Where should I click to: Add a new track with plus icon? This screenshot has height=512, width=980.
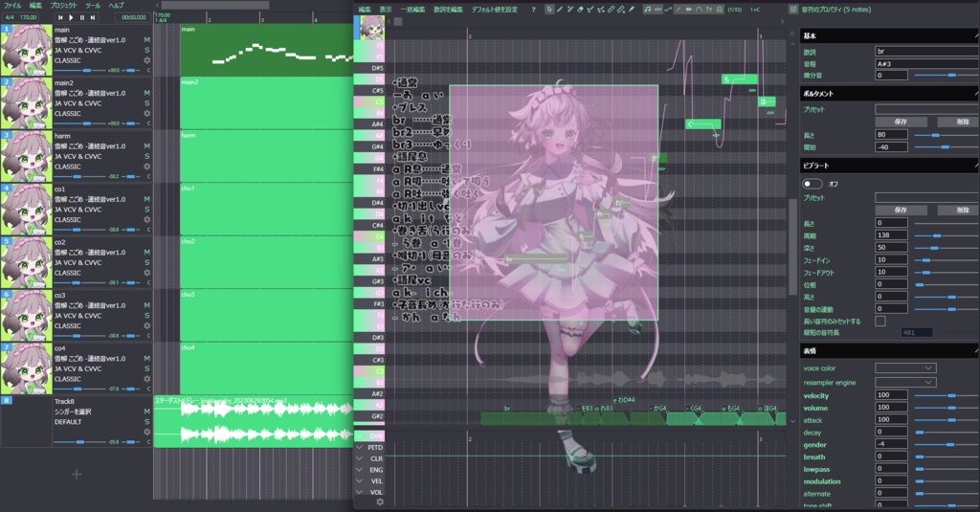click(x=77, y=475)
